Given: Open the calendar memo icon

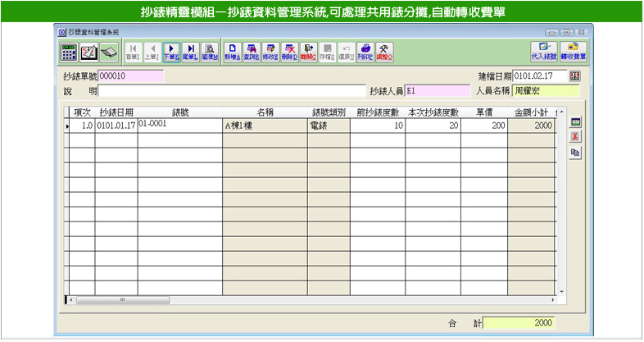Looking at the screenshot, I should (89, 52).
